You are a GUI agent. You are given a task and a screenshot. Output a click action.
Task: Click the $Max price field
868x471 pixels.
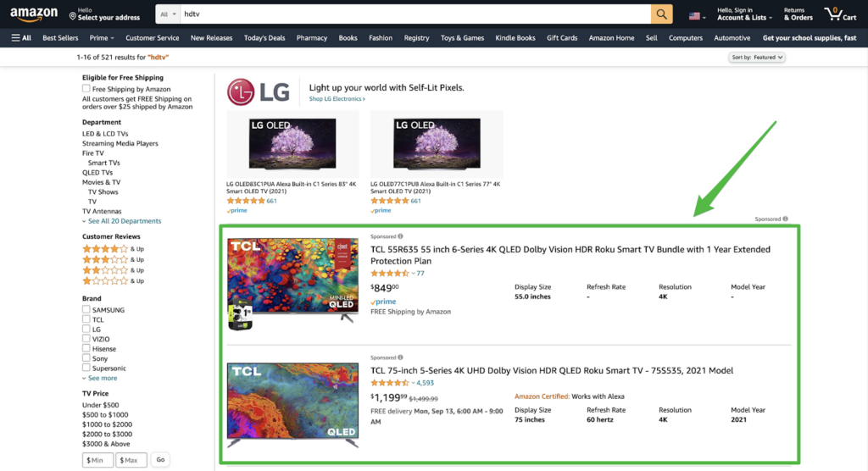tap(131, 460)
